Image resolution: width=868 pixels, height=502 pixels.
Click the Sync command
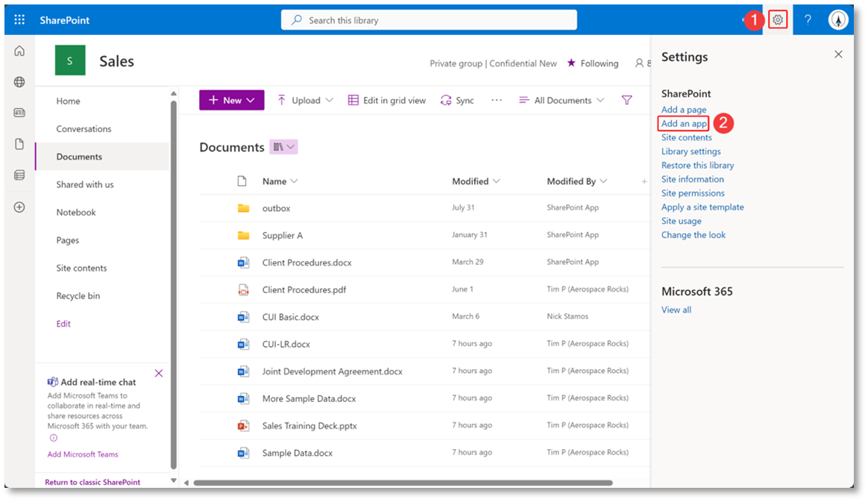pos(457,100)
